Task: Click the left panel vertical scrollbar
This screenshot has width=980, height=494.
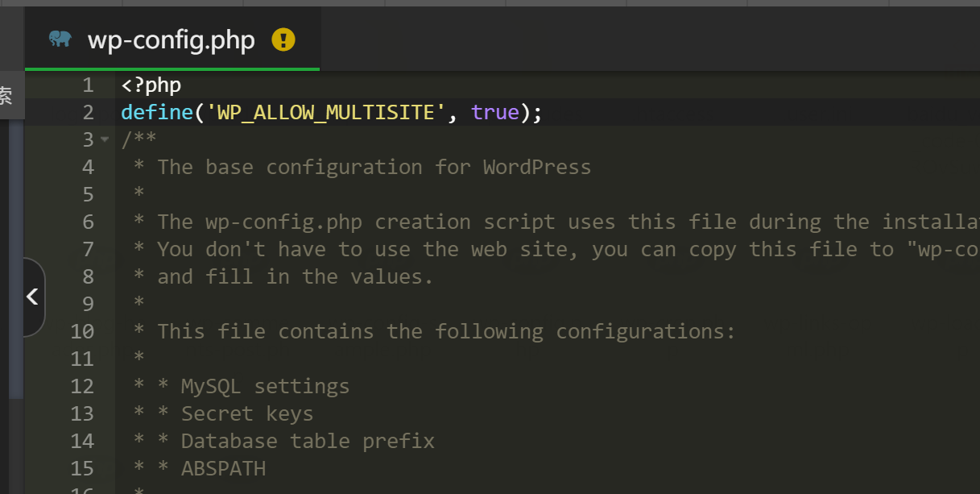Action: (x=16, y=258)
